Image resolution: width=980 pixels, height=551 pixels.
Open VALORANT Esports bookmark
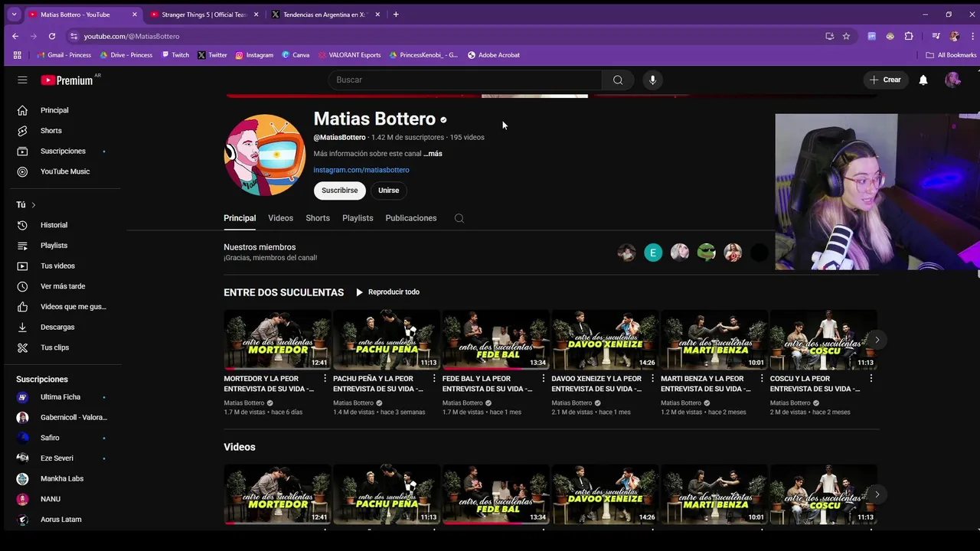[348, 55]
